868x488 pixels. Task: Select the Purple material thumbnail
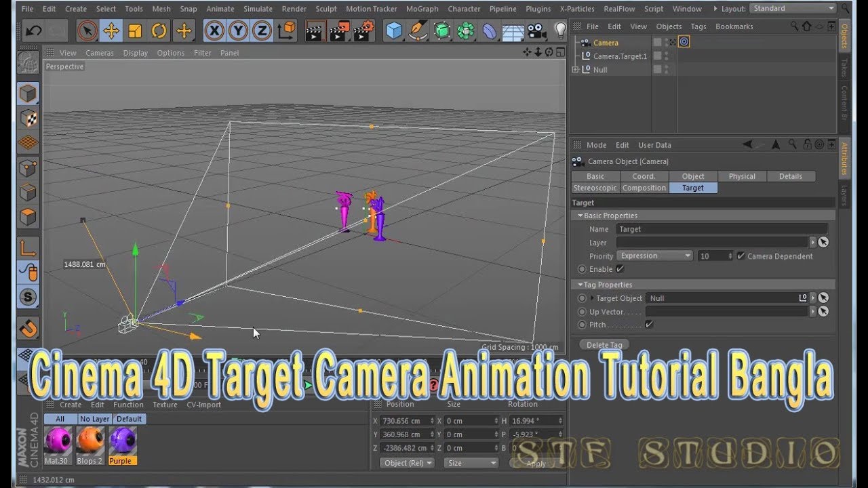122,441
